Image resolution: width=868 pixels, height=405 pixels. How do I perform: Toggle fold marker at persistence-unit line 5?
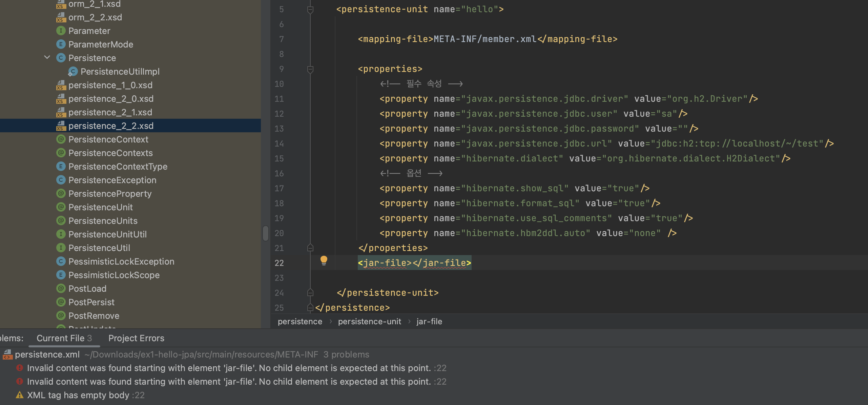pos(310,9)
